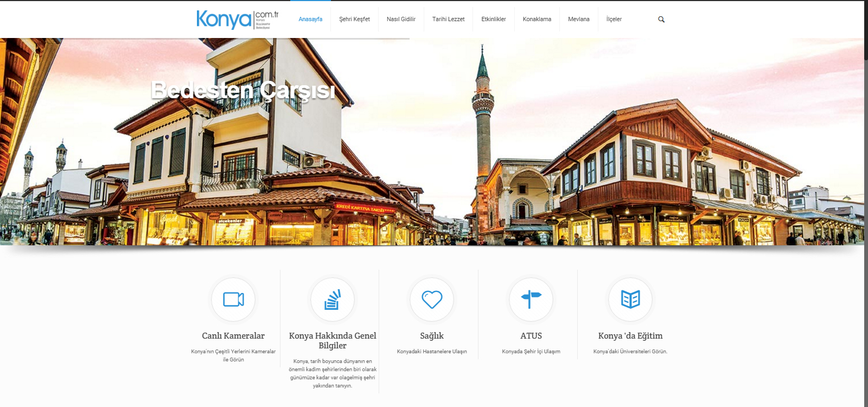Open the Konya'da Eğitim heading link
Screen dimensions: 868x407
click(x=630, y=336)
